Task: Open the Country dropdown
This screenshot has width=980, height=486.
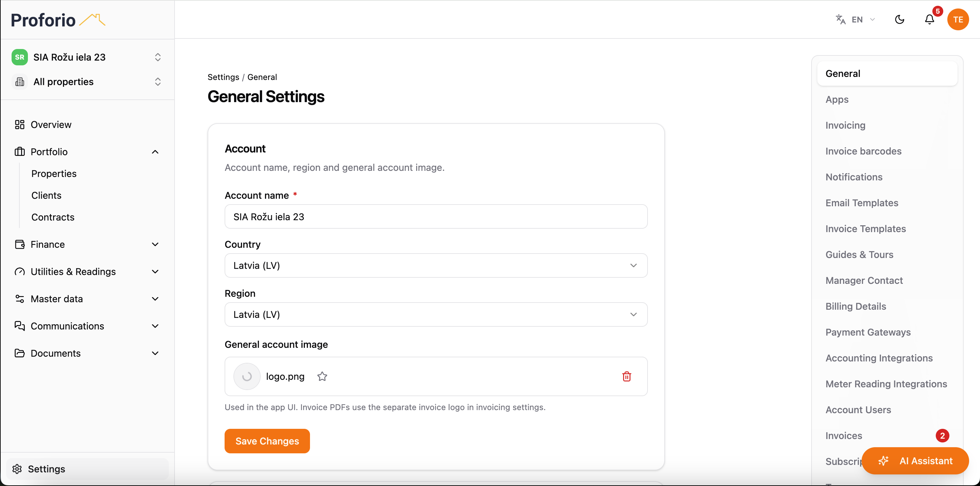Action: coord(436,266)
